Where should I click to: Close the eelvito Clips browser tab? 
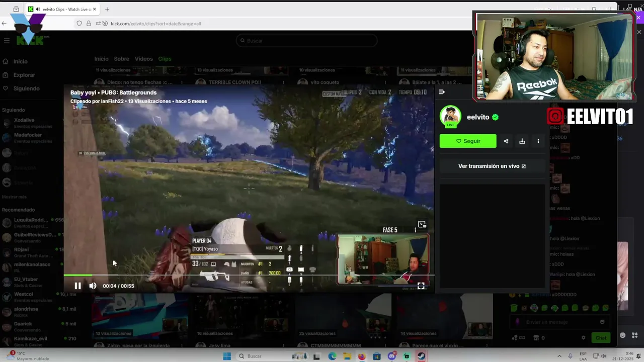coord(94,9)
